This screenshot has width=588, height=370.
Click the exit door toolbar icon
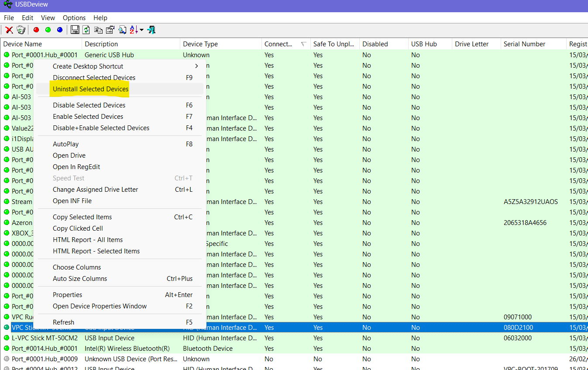click(151, 30)
